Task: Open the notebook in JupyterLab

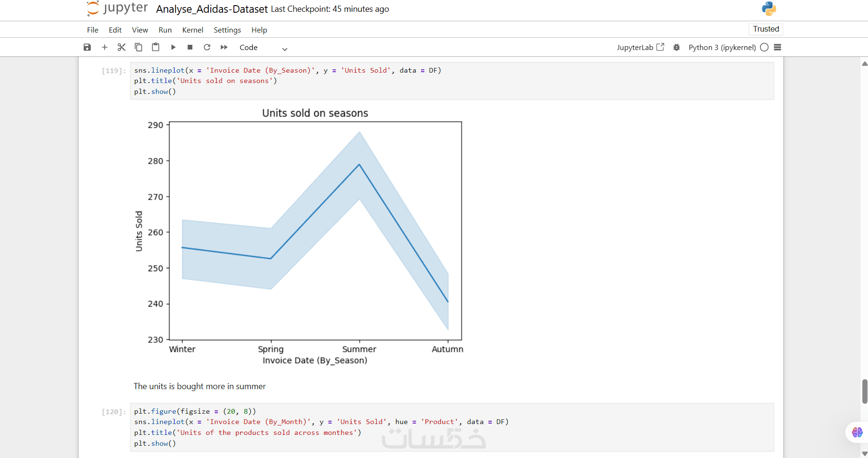Action: (x=640, y=47)
